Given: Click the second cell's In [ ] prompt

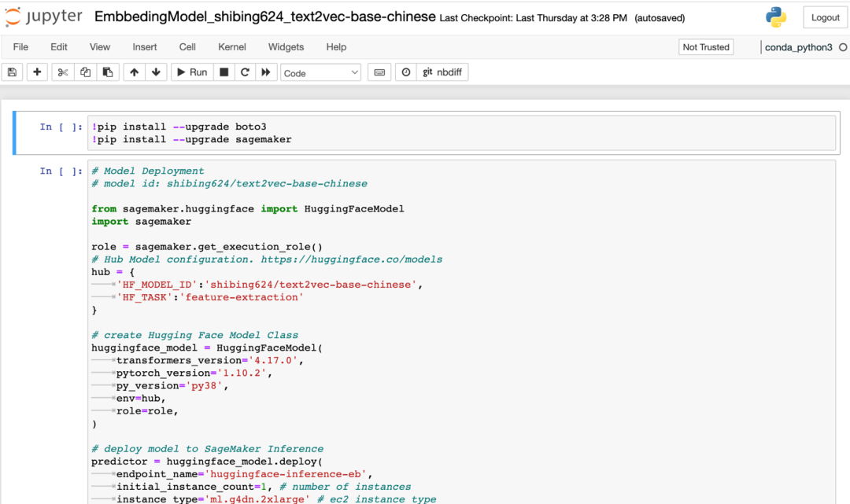Looking at the screenshot, I should tap(61, 171).
